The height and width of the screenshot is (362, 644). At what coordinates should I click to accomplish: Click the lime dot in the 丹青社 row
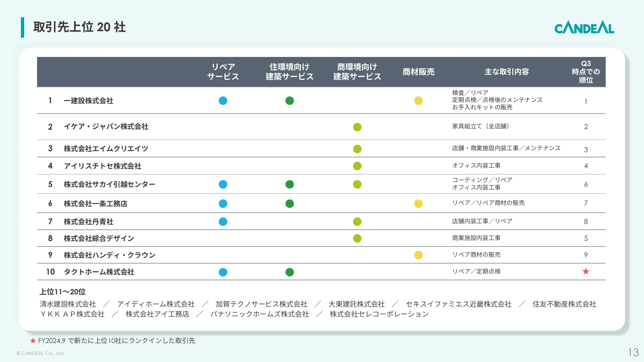pos(357,222)
